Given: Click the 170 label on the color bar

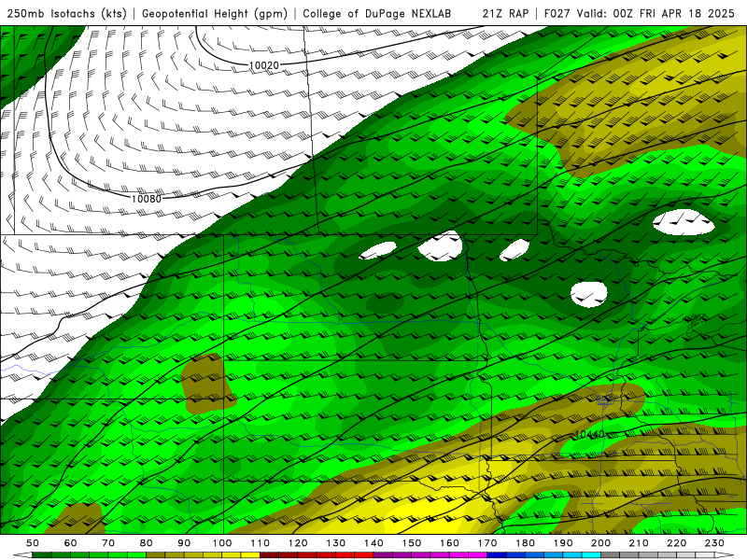Looking at the screenshot, I should [x=486, y=543].
